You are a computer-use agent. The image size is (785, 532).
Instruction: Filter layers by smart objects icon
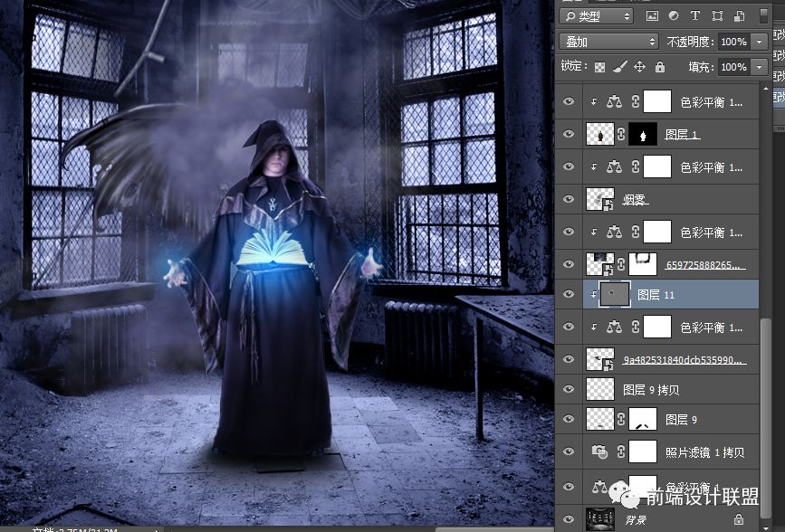tap(739, 16)
